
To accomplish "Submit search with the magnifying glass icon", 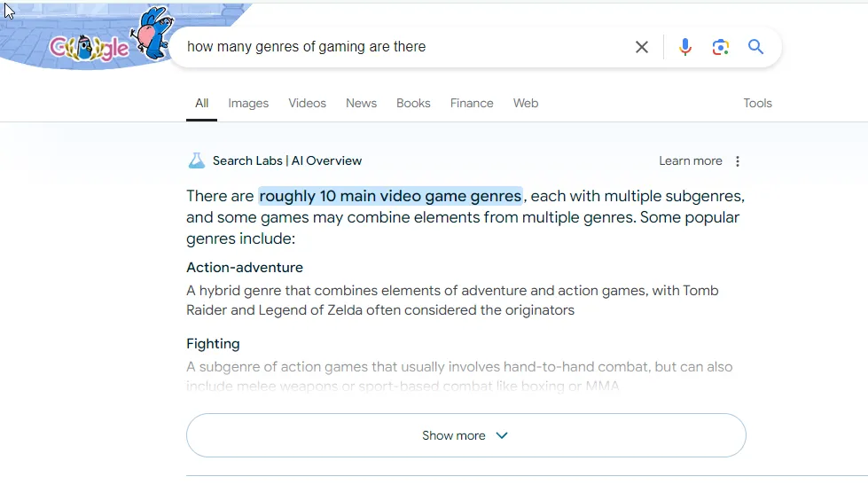I will [x=755, y=46].
